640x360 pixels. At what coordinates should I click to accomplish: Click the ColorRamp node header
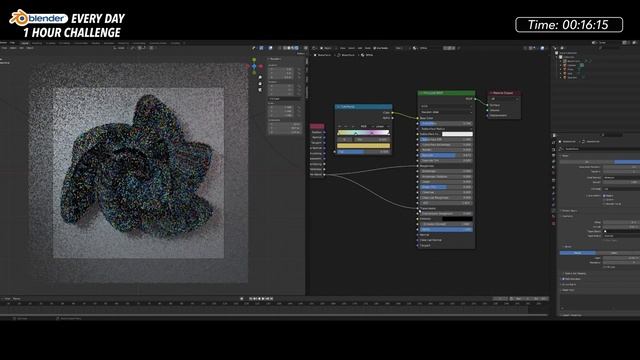click(364, 107)
